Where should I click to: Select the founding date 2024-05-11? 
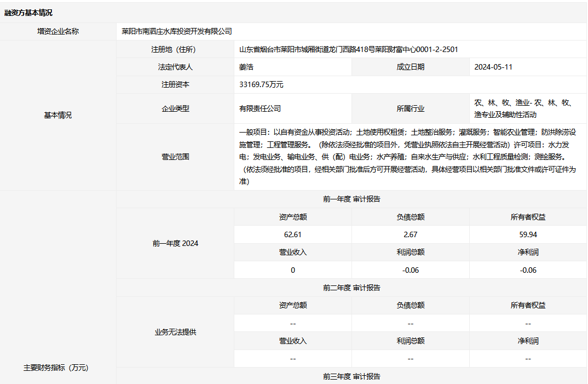[x=493, y=67]
